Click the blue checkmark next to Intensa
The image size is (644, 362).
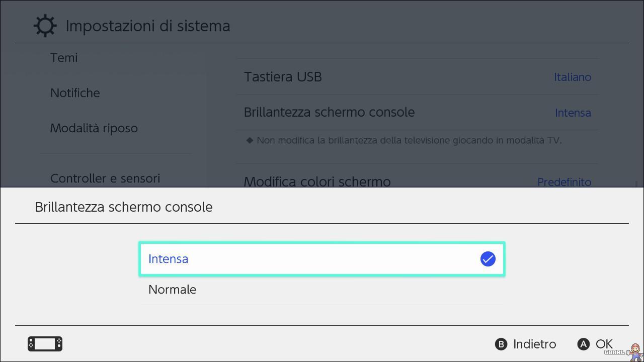point(488,259)
